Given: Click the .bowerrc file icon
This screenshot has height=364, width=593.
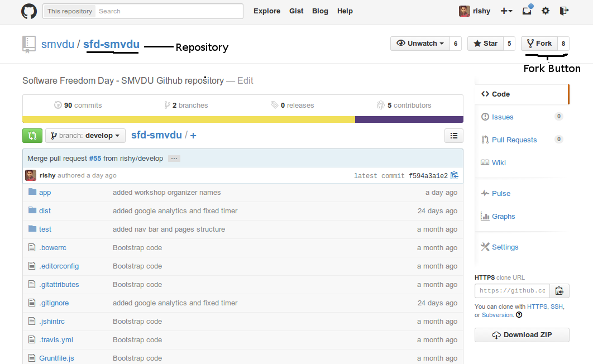Looking at the screenshot, I should tap(32, 247).
